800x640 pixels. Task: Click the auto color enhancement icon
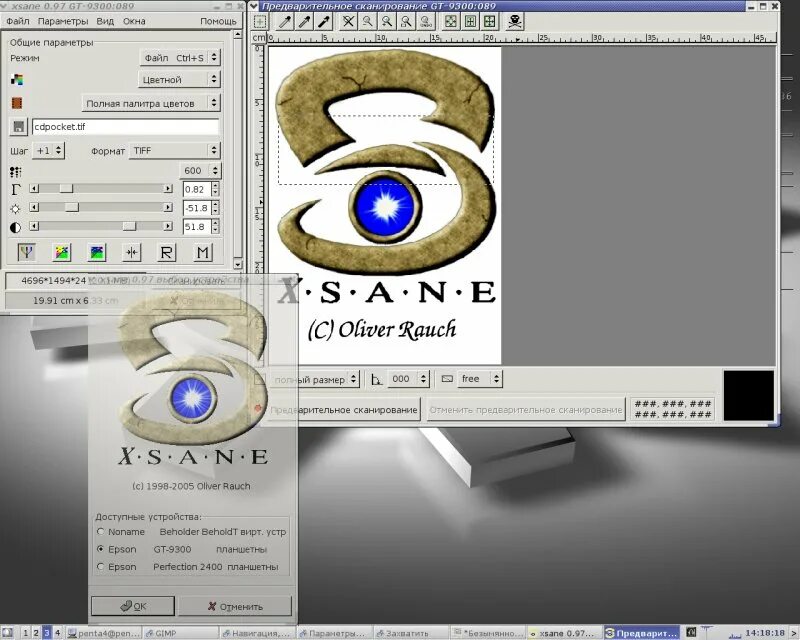(x=62, y=252)
